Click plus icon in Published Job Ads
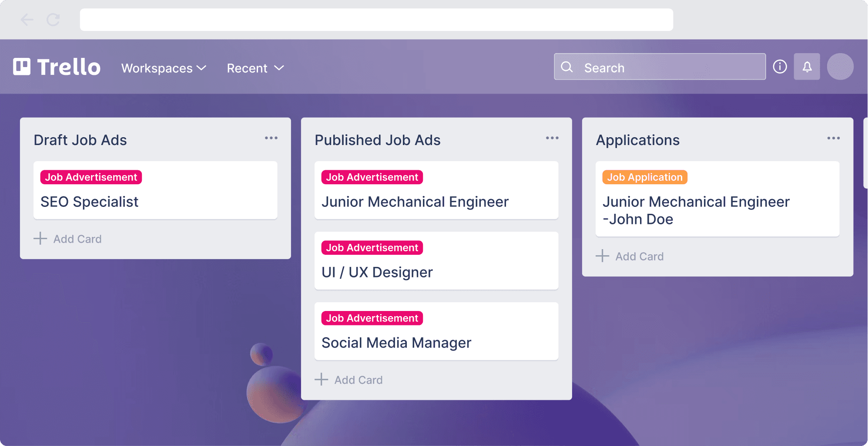The width and height of the screenshot is (868, 446). tap(321, 379)
